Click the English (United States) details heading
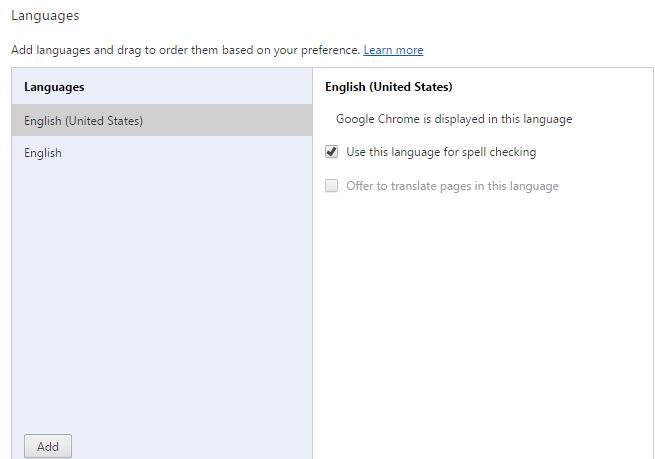Screen dimensions: 655x459 point(389,87)
